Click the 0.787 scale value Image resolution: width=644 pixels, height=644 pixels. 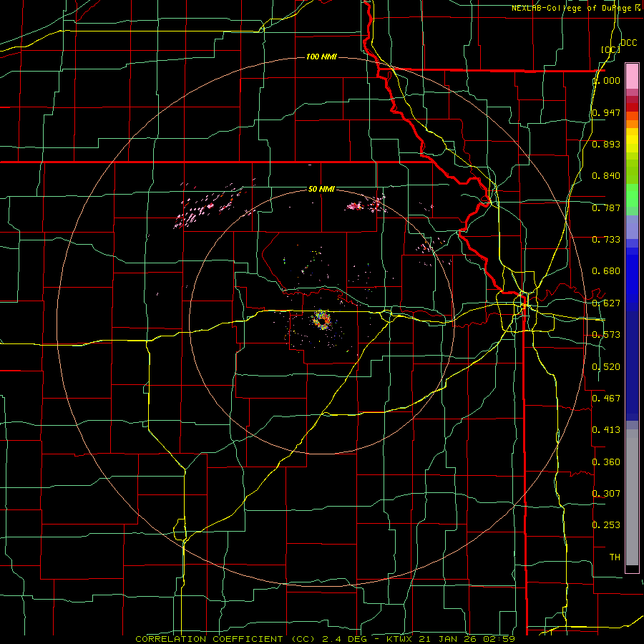pos(606,208)
